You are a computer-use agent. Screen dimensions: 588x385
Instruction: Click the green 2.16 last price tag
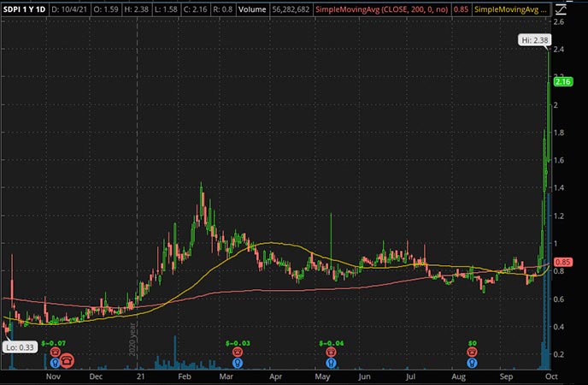[x=563, y=81]
